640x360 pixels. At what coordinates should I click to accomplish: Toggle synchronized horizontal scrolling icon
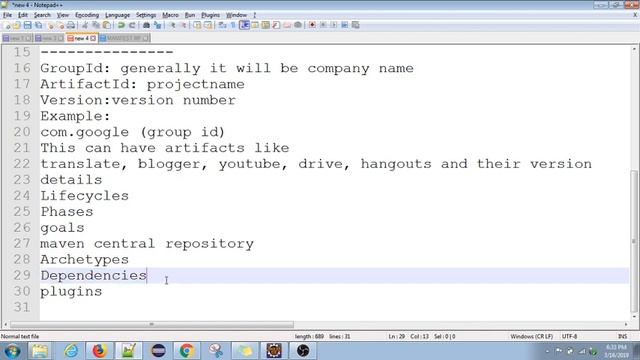pyautogui.click(x=208, y=25)
